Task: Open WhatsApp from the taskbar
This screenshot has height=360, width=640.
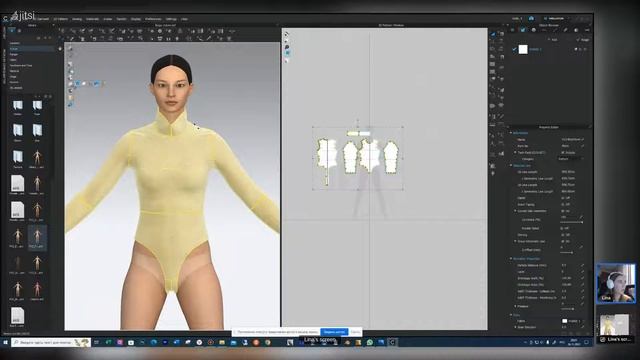Action: point(370,342)
